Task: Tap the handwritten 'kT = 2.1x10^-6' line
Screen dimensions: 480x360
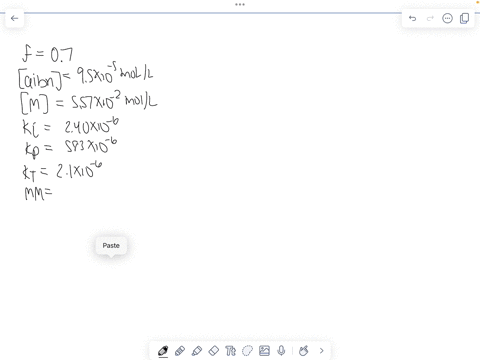Action: coord(62,171)
